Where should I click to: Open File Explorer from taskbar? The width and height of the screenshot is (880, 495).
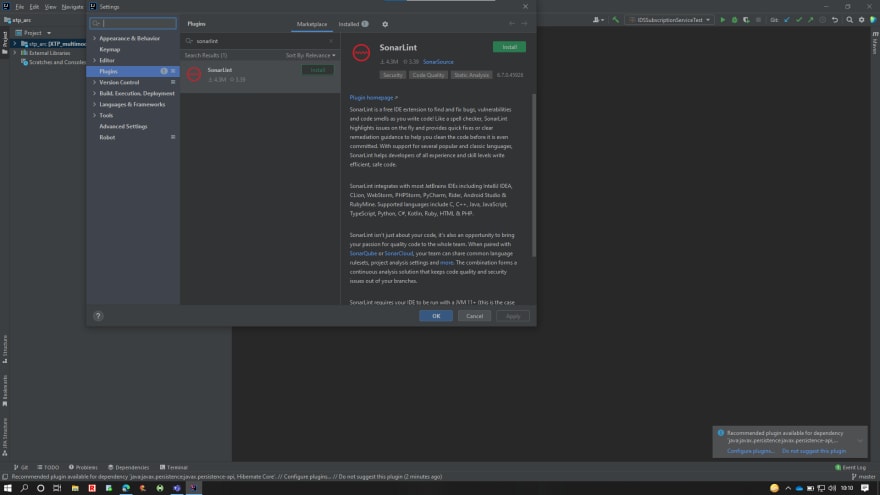75,488
